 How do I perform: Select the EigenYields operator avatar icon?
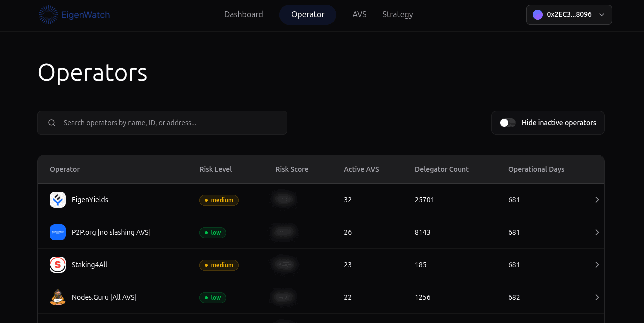(x=57, y=199)
